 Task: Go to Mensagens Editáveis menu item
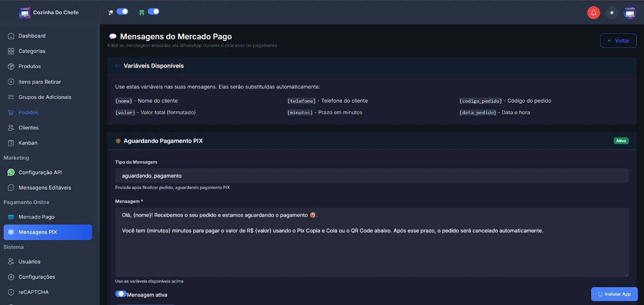[x=45, y=188]
